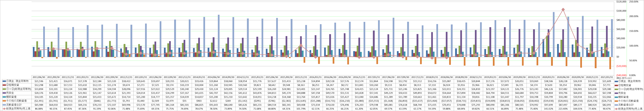Select ①+②(総現金同等物) right-side legend entry
644x111 pixels.
tap(629, 89)
